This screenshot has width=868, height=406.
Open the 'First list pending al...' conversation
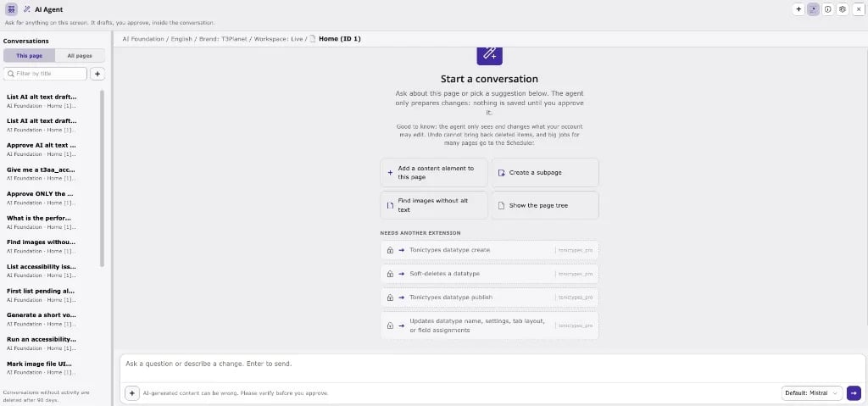[50, 295]
